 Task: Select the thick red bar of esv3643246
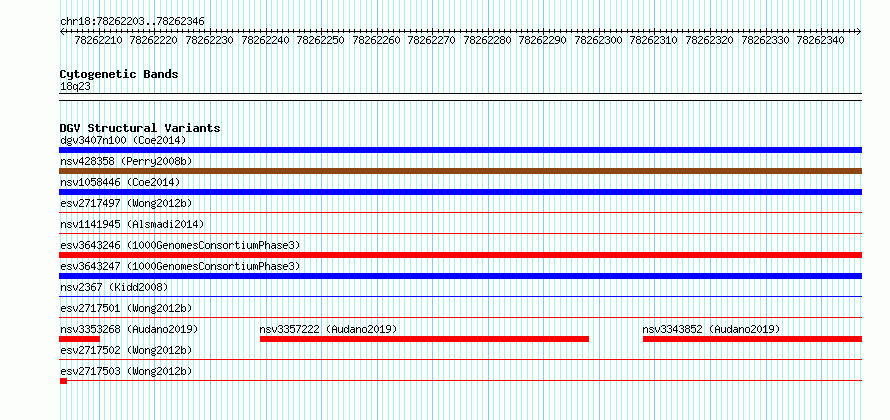(460, 255)
